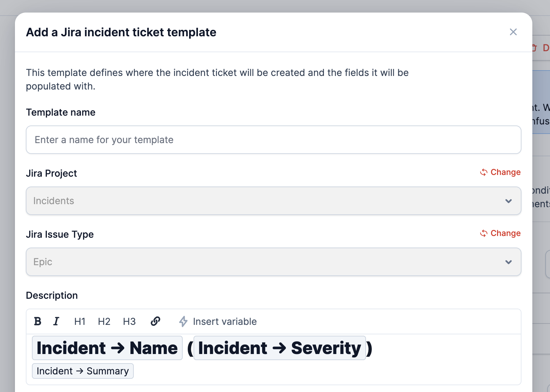The width and height of the screenshot is (550, 392).
Task: Click the 'Description' label
Action: click(52, 295)
